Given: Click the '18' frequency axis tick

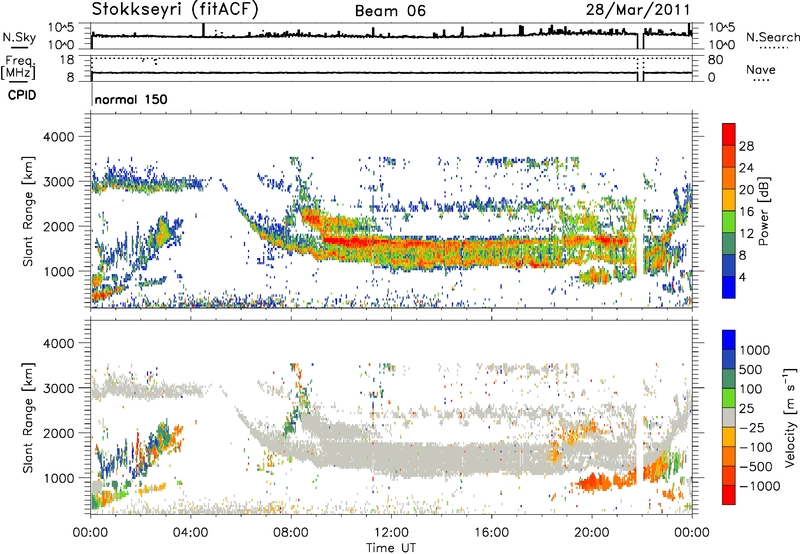Looking at the screenshot, I should pos(66,60).
